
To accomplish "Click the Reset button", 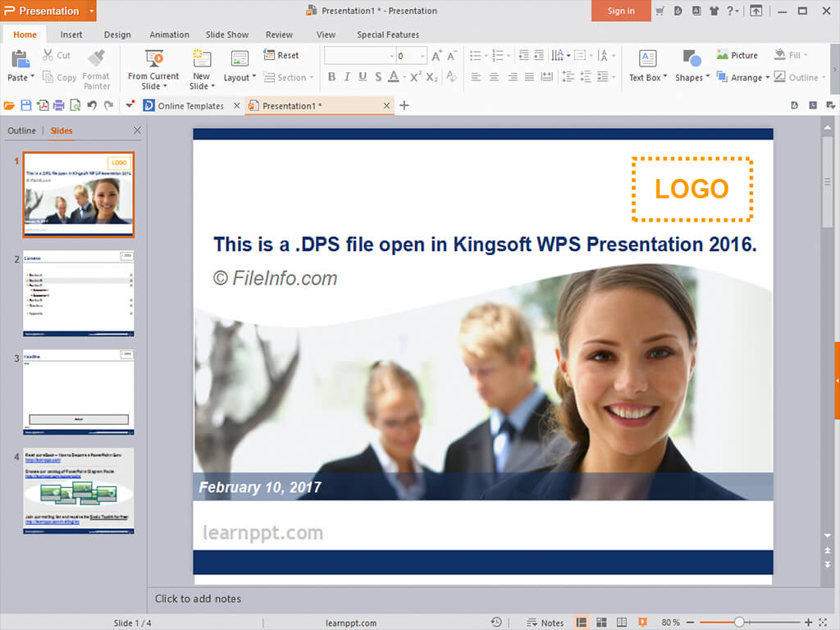I will [281, 55].
